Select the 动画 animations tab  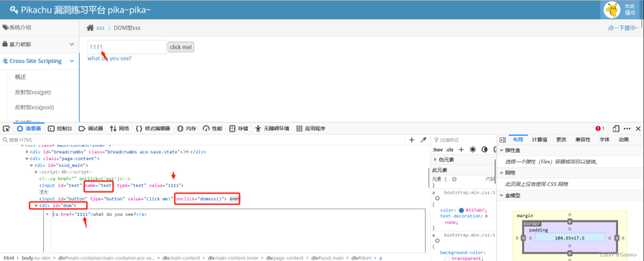click(x=623, y=139)
